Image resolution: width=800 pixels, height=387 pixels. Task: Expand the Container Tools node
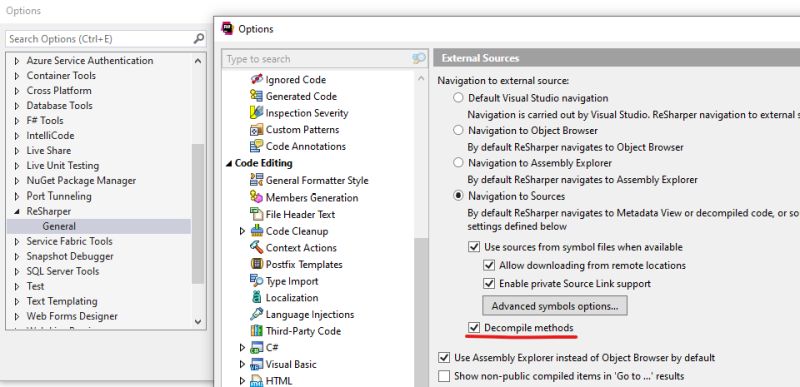tap(17, 75)
